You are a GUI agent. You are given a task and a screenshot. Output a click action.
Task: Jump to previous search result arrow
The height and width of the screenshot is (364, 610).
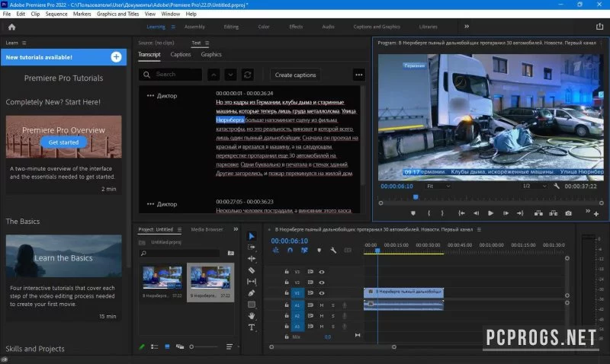[213, 75]
